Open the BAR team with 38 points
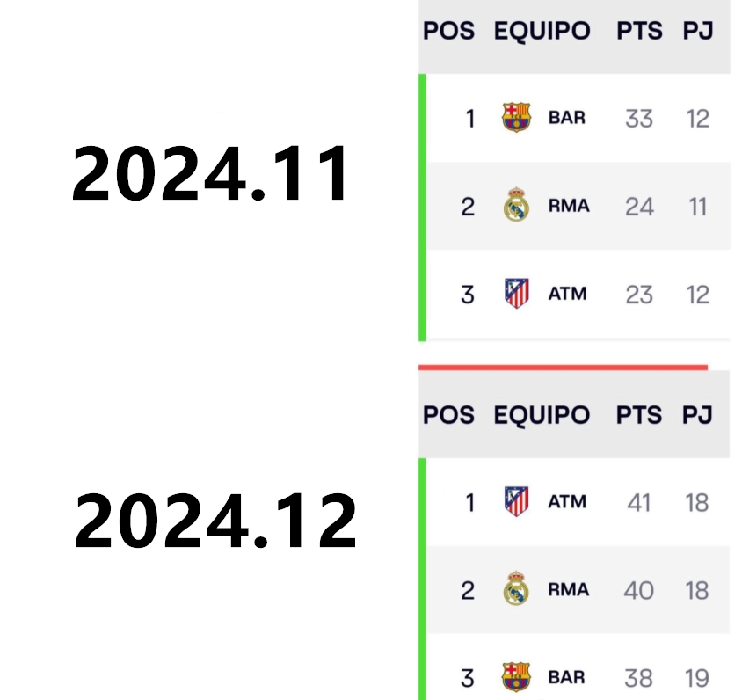The height and width of the screenshot is (700, 742). 566,677
